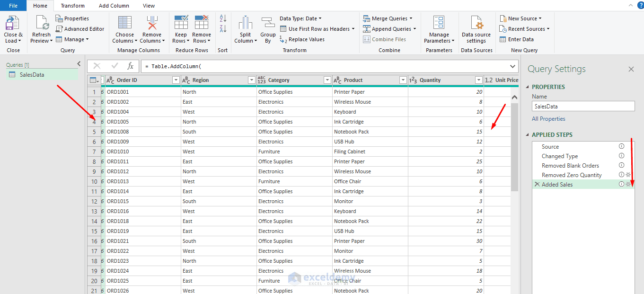644x294 pixels.
Task: Delete the Added Sales step X icon
Action: pos(537,184)
